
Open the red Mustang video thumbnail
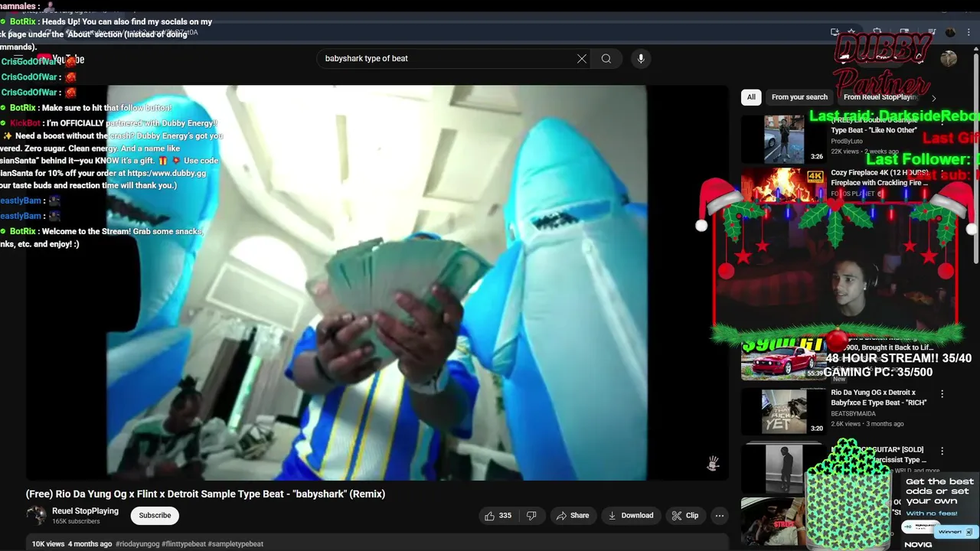click(783, 361)
